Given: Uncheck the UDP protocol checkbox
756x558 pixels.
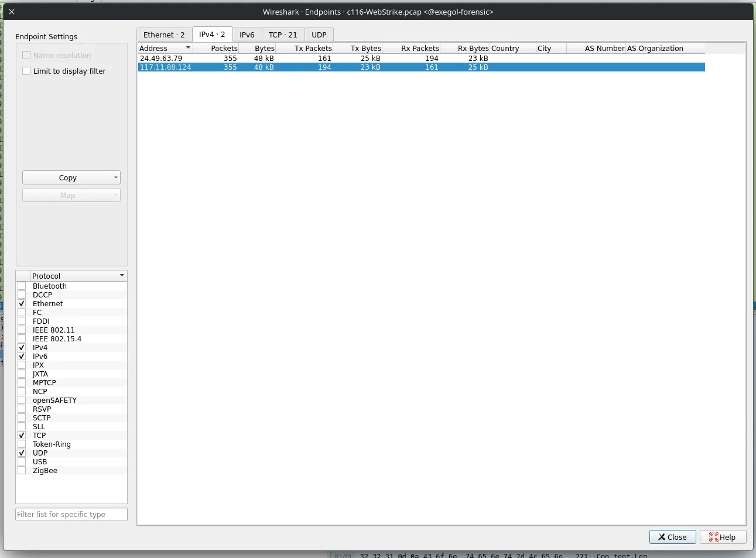Looking at the screenshot, I should coord(22,453).
